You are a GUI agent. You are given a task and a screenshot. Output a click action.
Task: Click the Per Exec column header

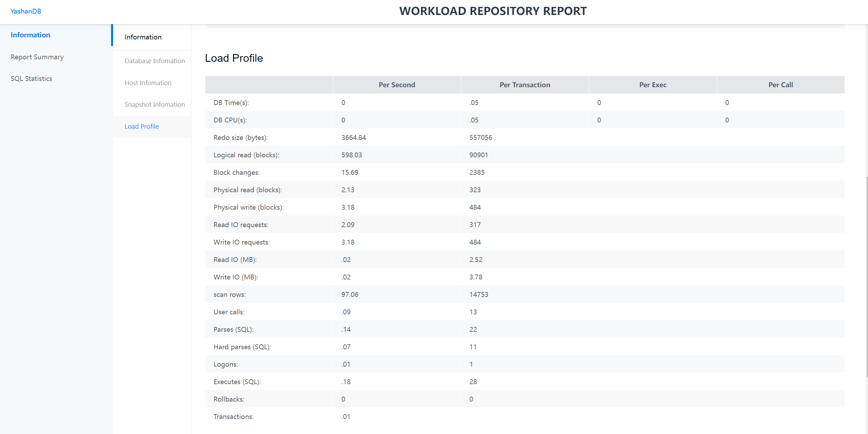[652, 85]
